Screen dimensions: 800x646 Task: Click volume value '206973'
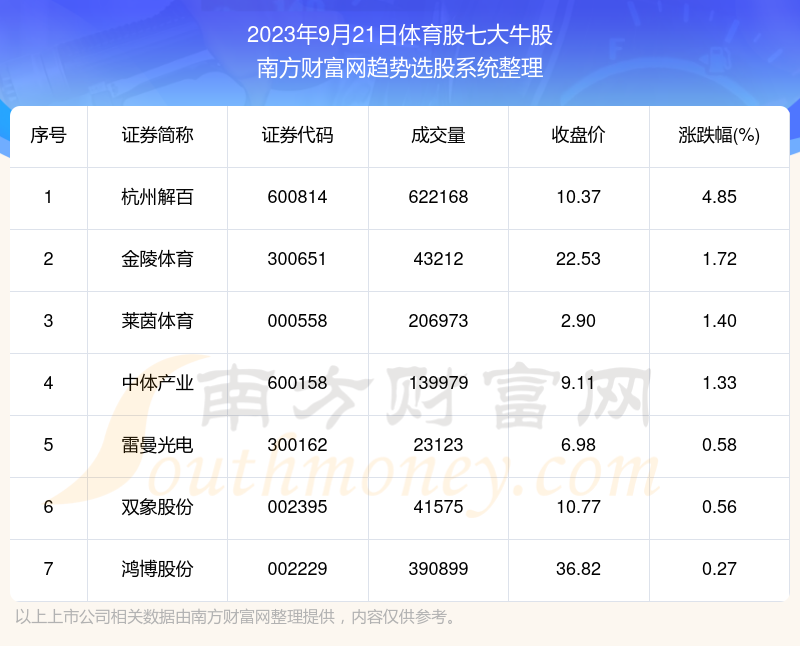click(438, 321)
